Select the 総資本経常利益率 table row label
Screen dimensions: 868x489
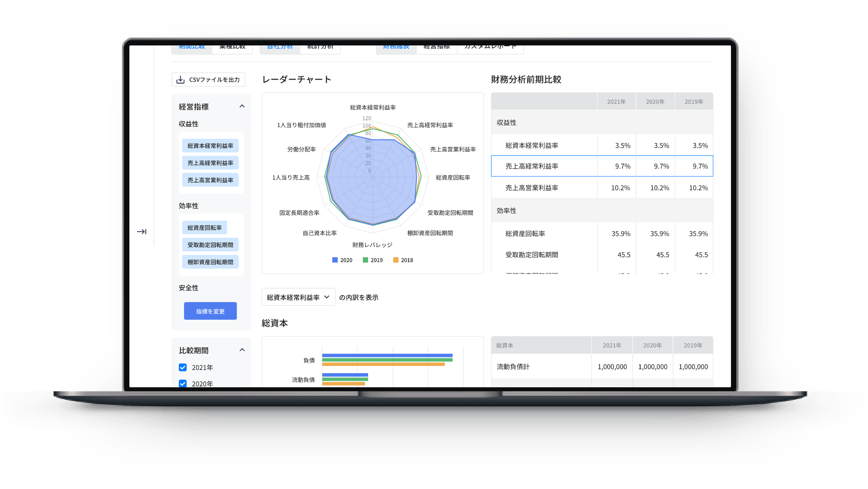click(532, 146)
